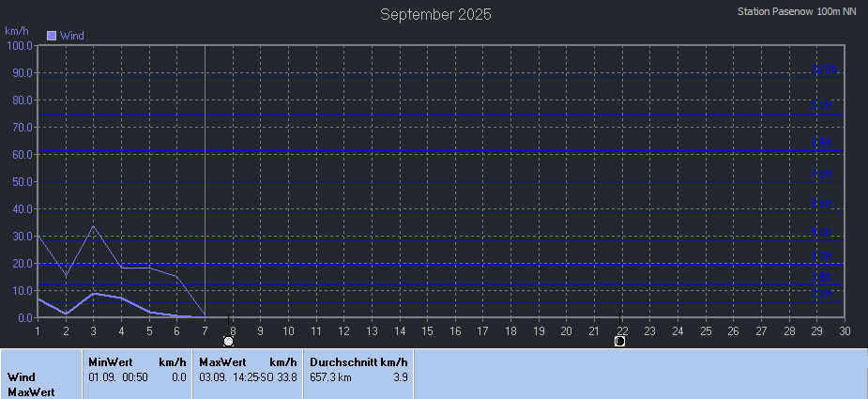Image resolution: width=868 pixels, height=399 pixels.
Task: Click the Durchschnitt km/h column header
Action: 358,362
